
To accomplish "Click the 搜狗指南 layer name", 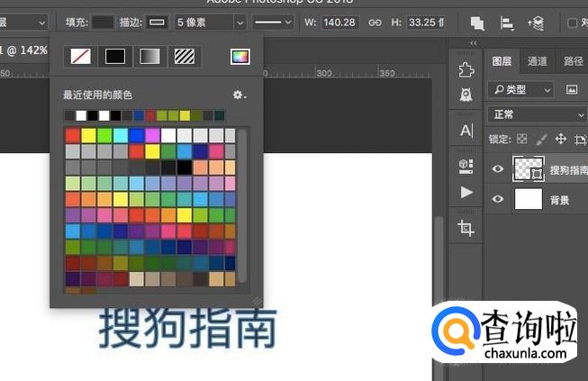I will pos(568,170).
